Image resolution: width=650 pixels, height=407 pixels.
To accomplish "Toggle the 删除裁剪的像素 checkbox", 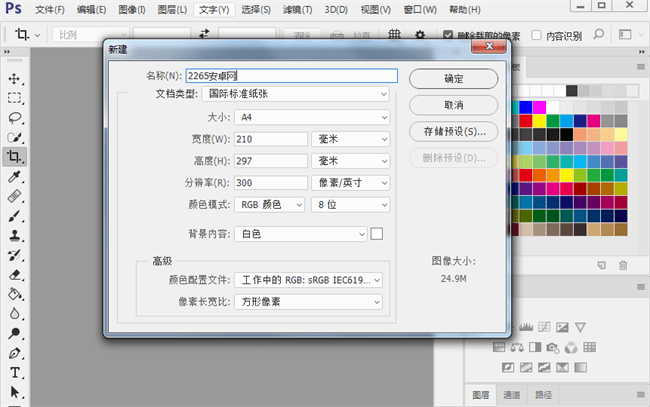I will (449, 35).
